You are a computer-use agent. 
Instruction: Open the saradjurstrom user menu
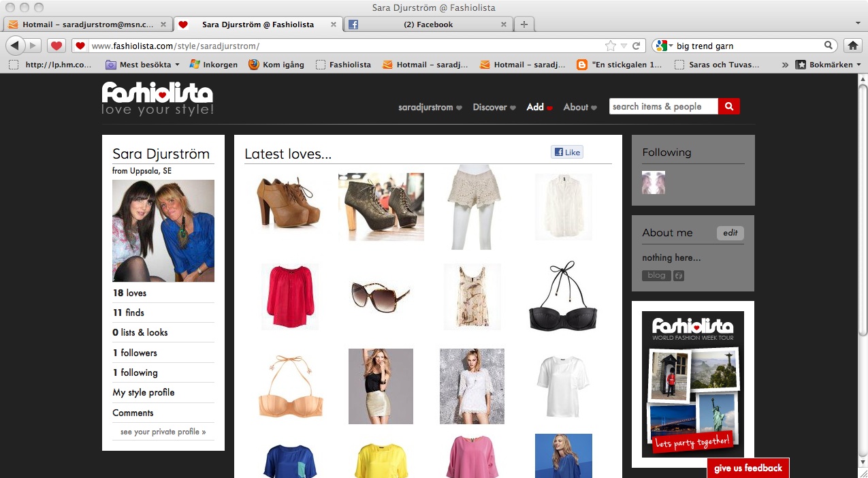pyautogui.click(x=430, y=107)
